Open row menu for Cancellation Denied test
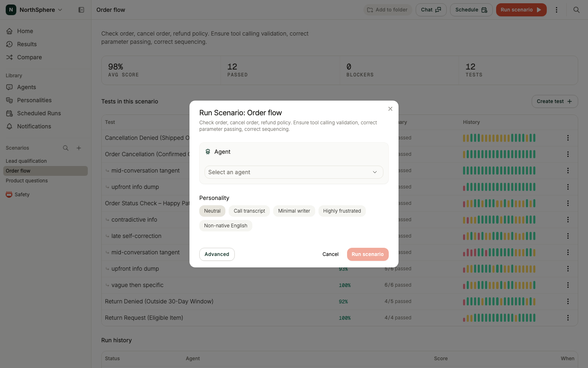Screen dimensions: 588x368 pyautogui.click(x=568, y=138)
